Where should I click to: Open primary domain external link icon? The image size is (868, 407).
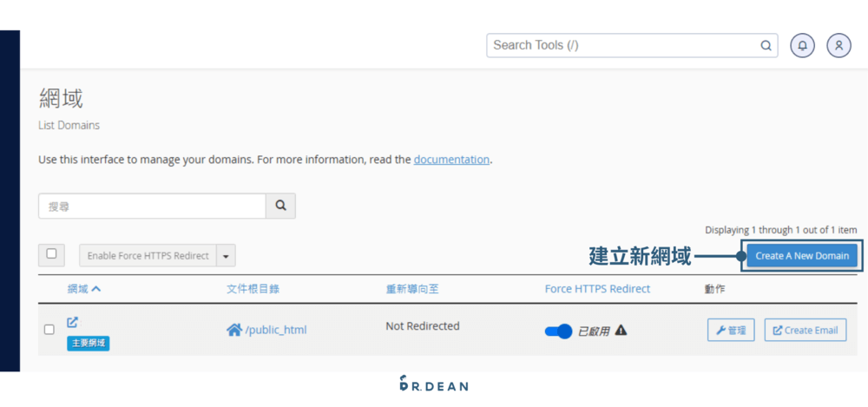pos(72,322)
